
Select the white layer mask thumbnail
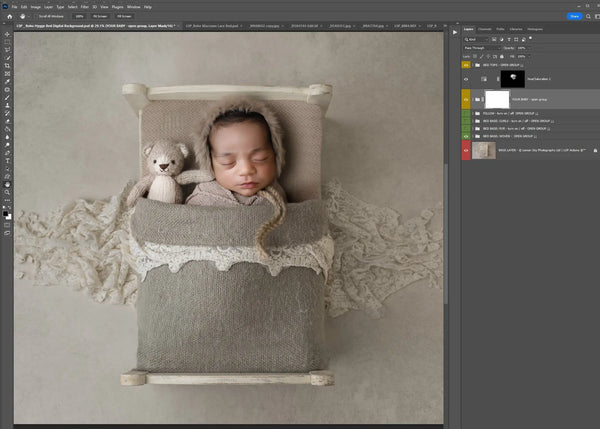[497, 99]
